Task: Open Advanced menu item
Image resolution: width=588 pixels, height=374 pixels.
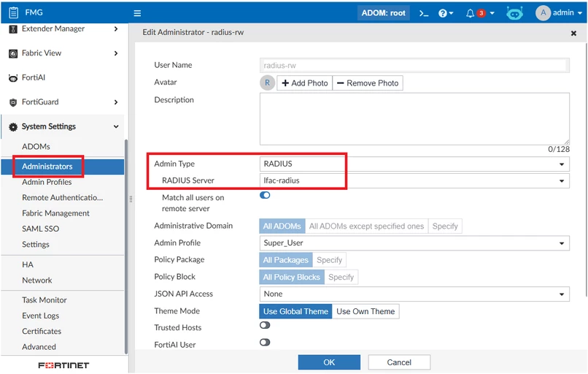Action: (39, 347)
